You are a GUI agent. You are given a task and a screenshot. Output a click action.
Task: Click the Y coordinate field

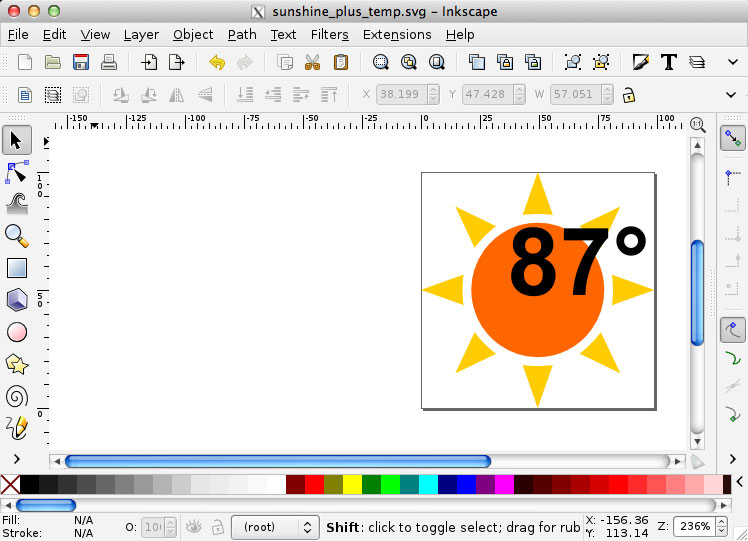click(488, 94)
